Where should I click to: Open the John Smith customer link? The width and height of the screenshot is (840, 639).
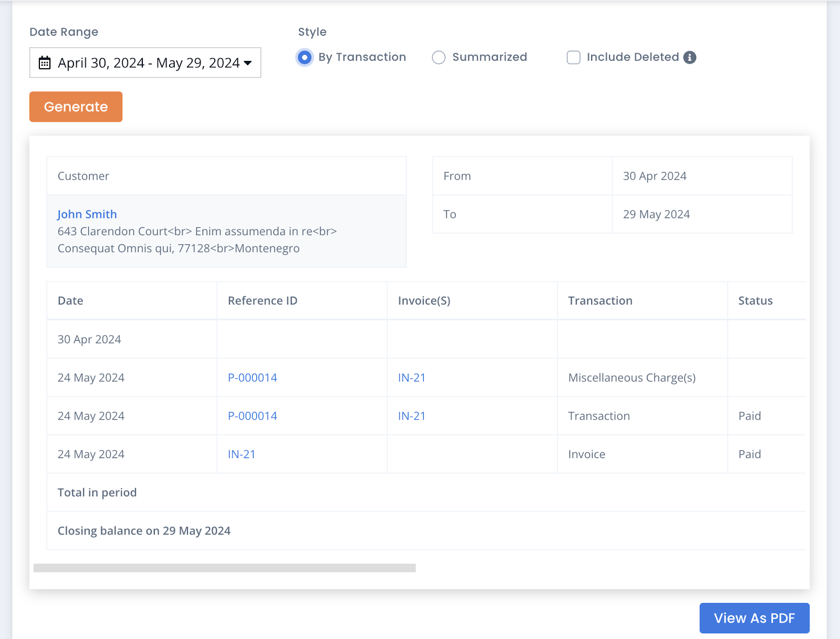pos(87,214)
